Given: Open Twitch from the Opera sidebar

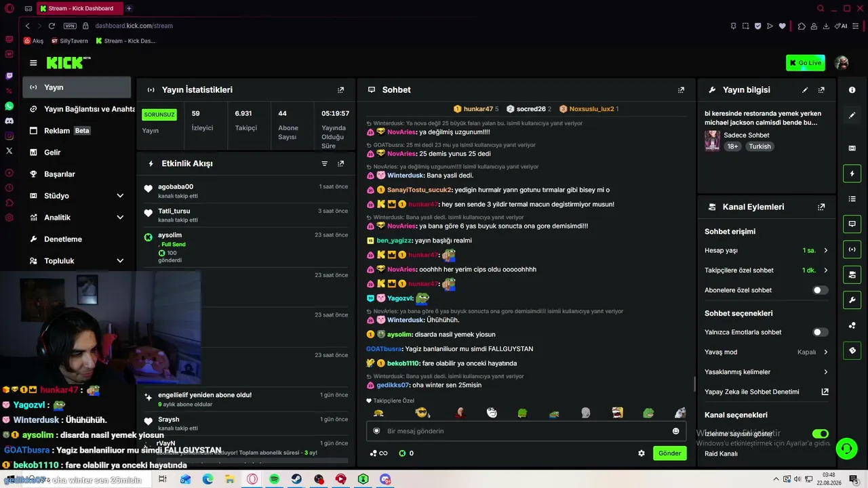Looking at the screenshot, I should [x=9, y=76].
